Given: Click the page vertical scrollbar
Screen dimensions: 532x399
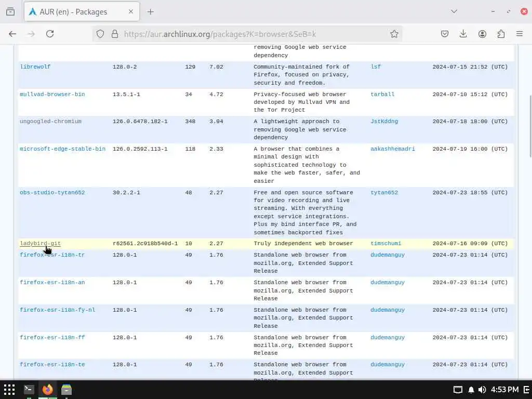Looking at the screenshot, I should tap(529, 126).
